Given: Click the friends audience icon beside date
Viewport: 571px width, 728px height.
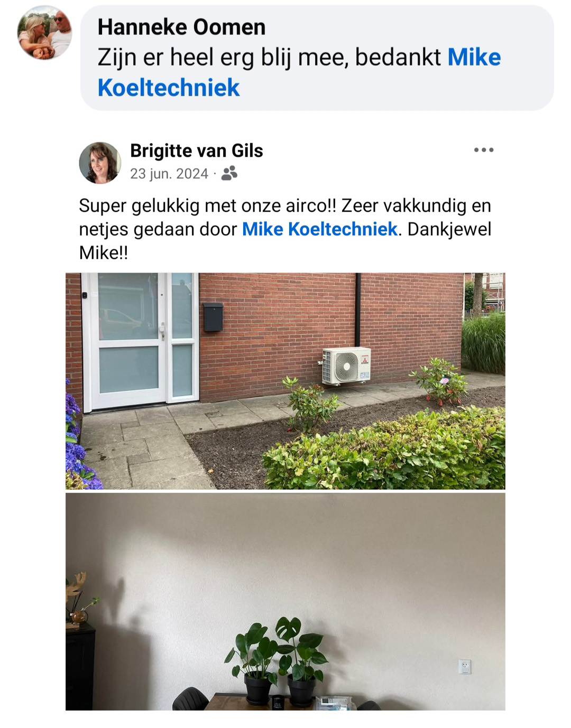Looking at the screenshot, I should point(229,173).
